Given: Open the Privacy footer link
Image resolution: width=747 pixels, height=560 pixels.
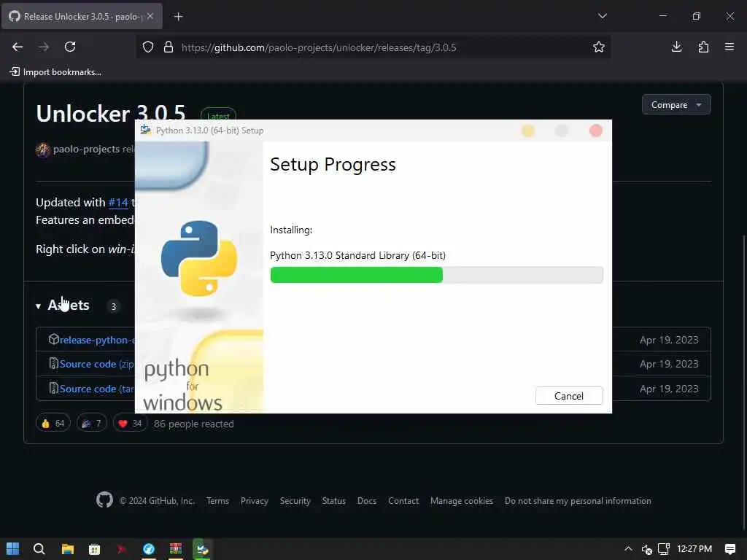Looking at the screenshot, I should coord(255,501).
